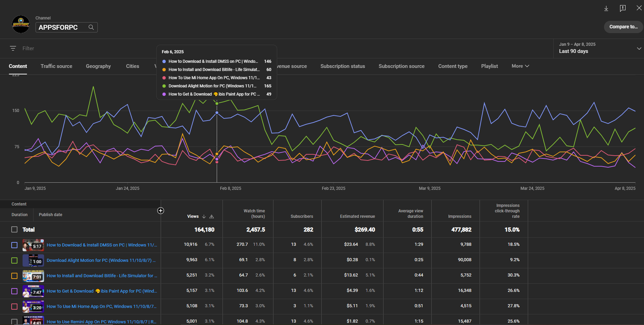This screenshot has height=325, width=644.
Task: Switch to the Playlist tab
Action: [x=489, y=66]
